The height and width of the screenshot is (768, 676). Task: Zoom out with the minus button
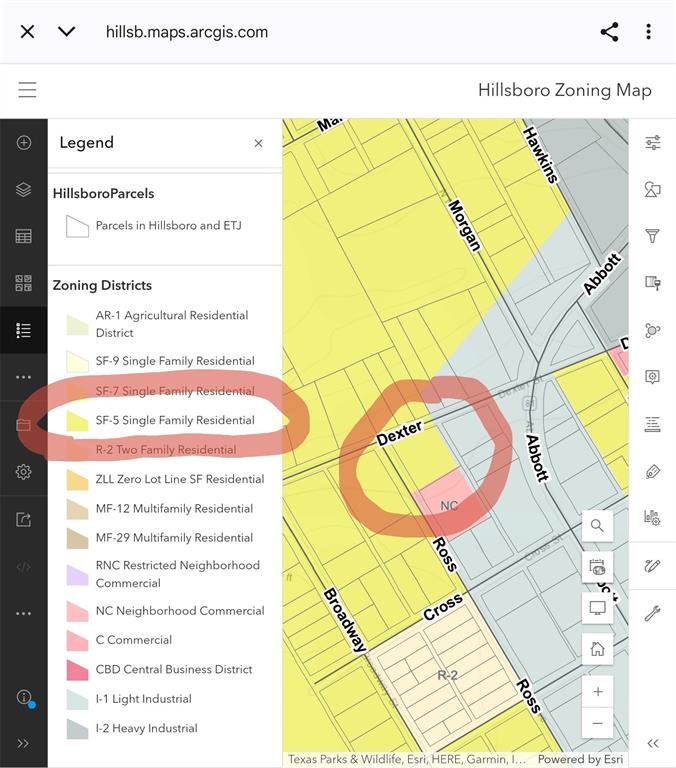click(597, 723)
